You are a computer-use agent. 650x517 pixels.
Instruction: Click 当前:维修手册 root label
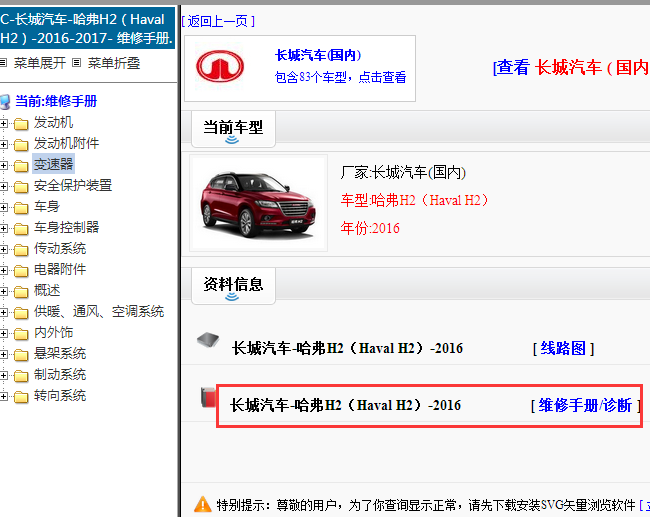click(56, 101)
